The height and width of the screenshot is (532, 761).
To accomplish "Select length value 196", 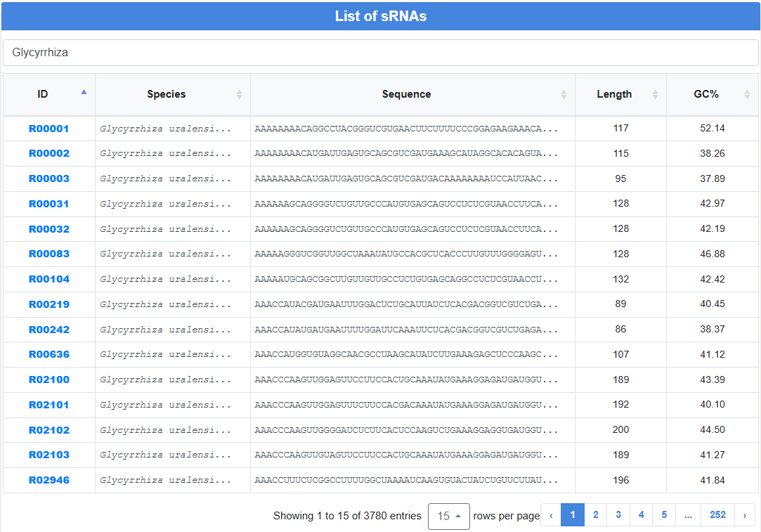I will 620,480.
